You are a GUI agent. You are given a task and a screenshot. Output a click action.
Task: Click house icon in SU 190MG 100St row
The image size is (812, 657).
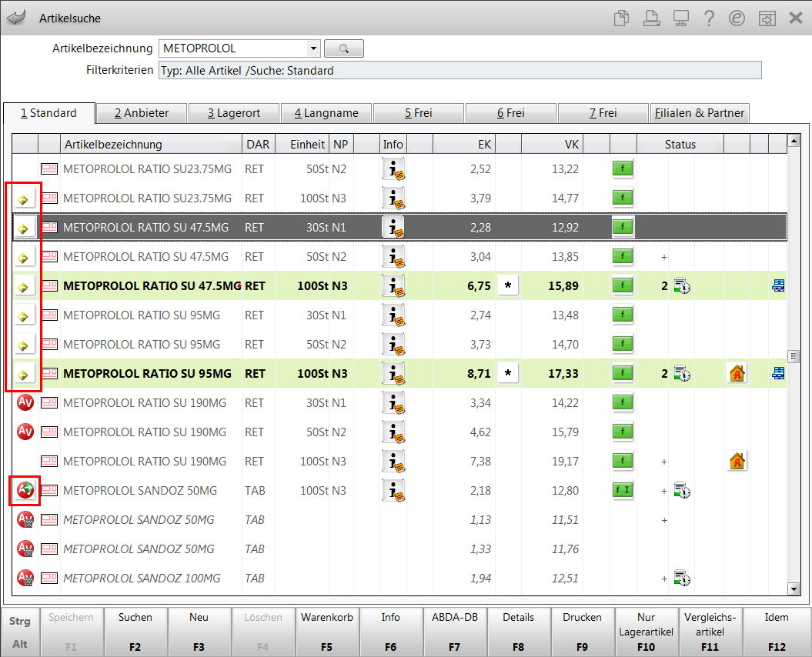click(737, 461)
